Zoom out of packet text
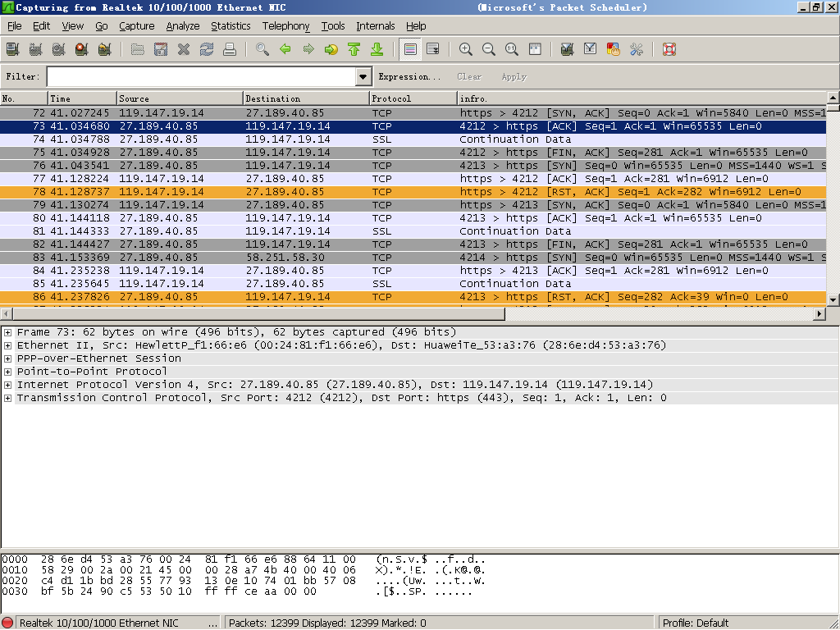The width and height of the screenshot is (840, 630). pos(489,49)
